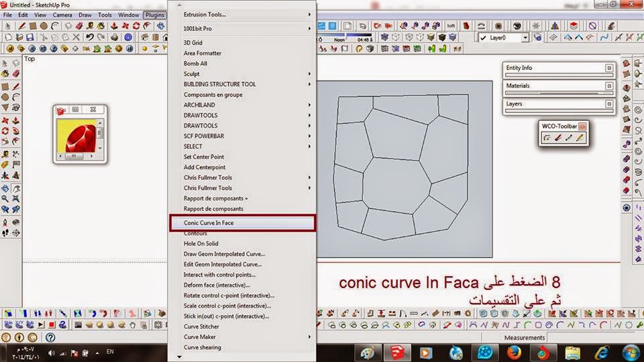Image resolution: width=644 pixels, height=362 pixels.
Task: Open the Draw menu
Action: (85, 15)
